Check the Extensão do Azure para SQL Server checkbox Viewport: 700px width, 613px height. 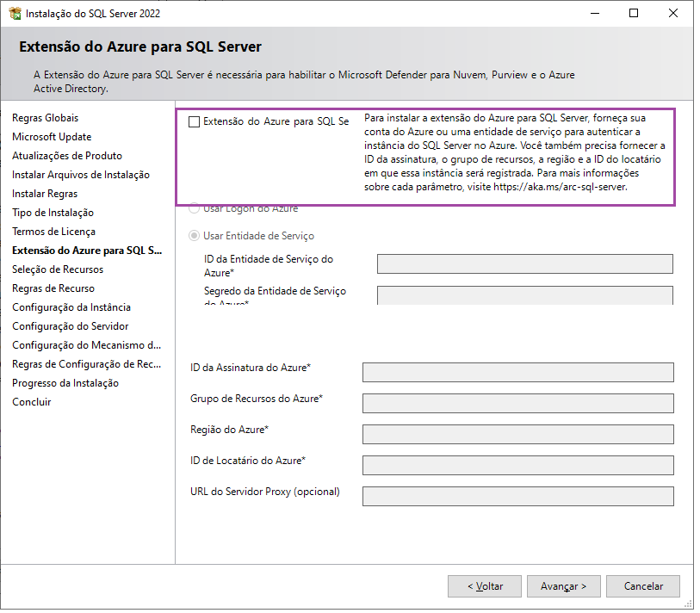pos(194,122)
